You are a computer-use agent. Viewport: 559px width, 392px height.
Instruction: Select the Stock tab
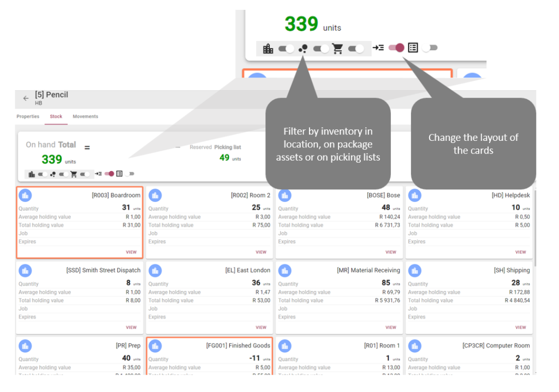tap(56, 116)
